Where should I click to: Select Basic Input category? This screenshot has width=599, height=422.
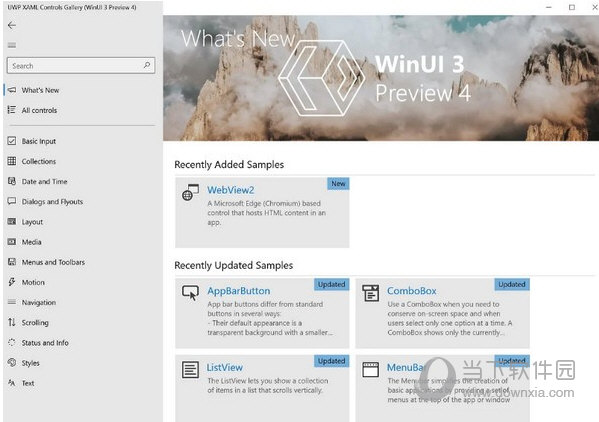pyautogui.click(x=81, y=141)
